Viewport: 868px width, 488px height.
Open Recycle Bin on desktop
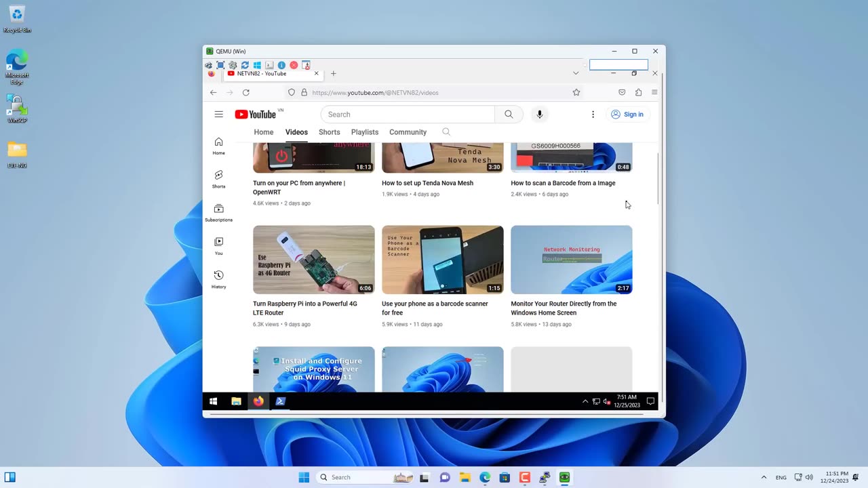(17, 19)
